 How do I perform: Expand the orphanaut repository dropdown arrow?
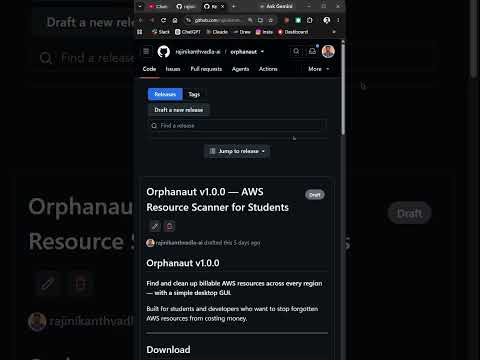(x=262, y=52)
